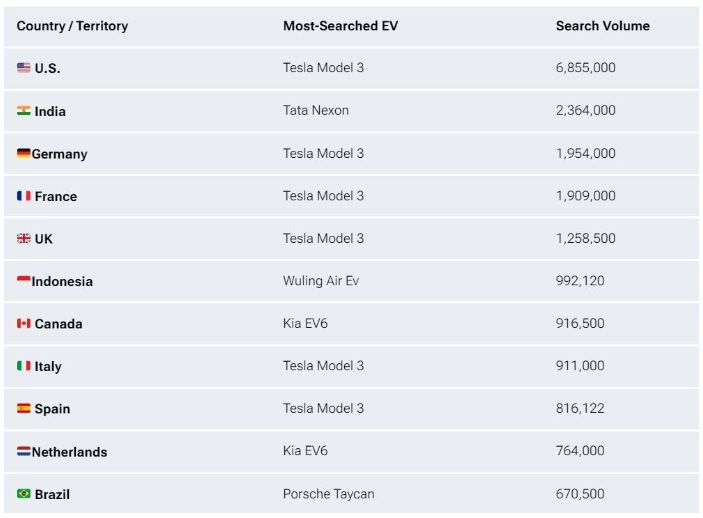Click the 670,500 search volume value
The image size is (703, 518).
[580, 494]
